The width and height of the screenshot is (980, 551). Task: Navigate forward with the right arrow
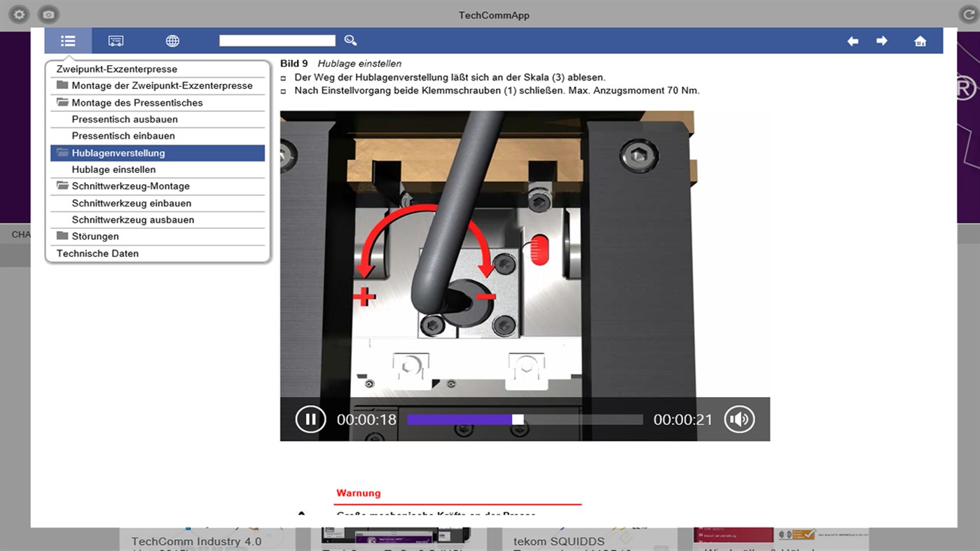[882, 41]
